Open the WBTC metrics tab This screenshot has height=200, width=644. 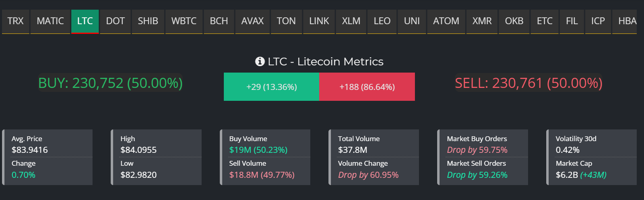click(x=184, y=21)
